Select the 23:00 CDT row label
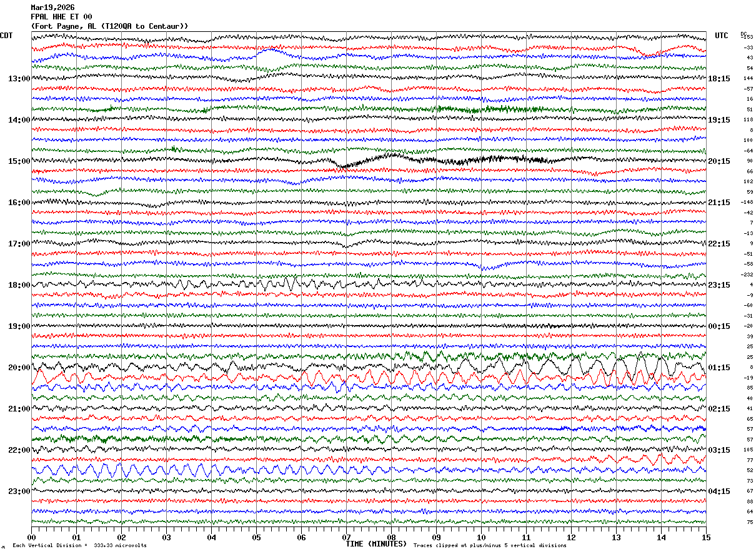This screenshot has height=554, width=756. point(19,491)
